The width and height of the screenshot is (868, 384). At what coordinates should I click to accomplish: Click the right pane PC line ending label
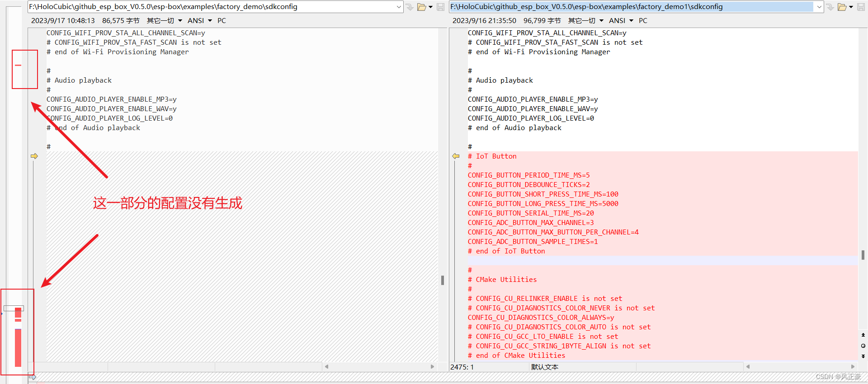click(643, 21)
